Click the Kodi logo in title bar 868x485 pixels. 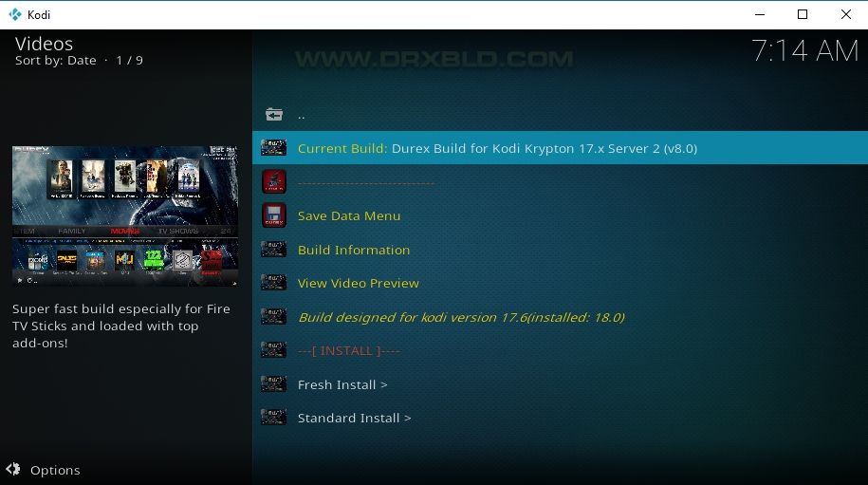tap(15, 14)
